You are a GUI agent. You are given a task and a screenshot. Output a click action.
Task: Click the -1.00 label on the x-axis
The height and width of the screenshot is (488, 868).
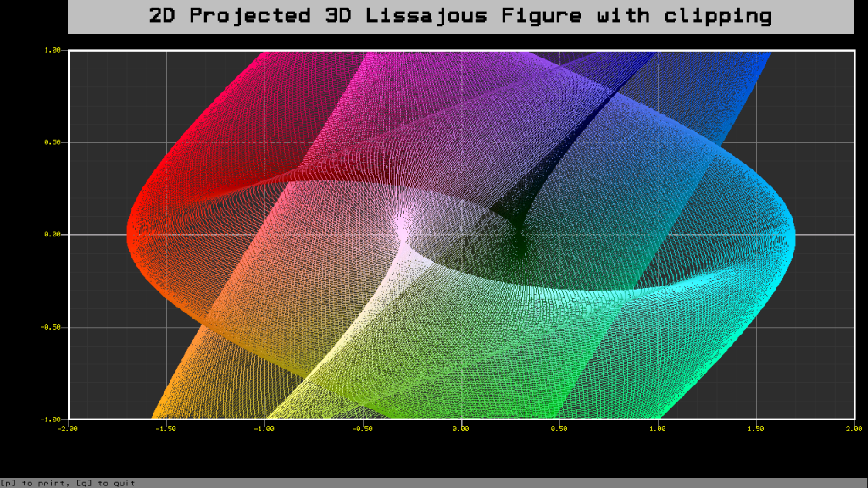(264, 429)
